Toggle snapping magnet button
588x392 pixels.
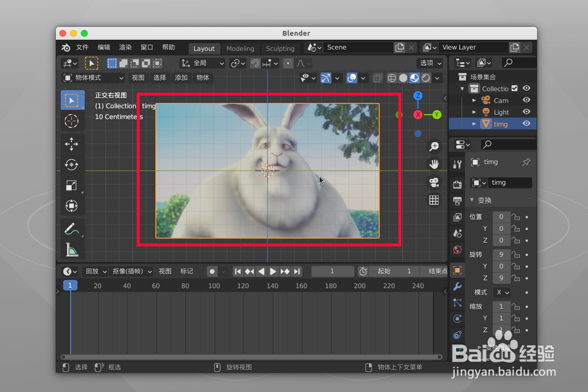click(x=255, y=63)
